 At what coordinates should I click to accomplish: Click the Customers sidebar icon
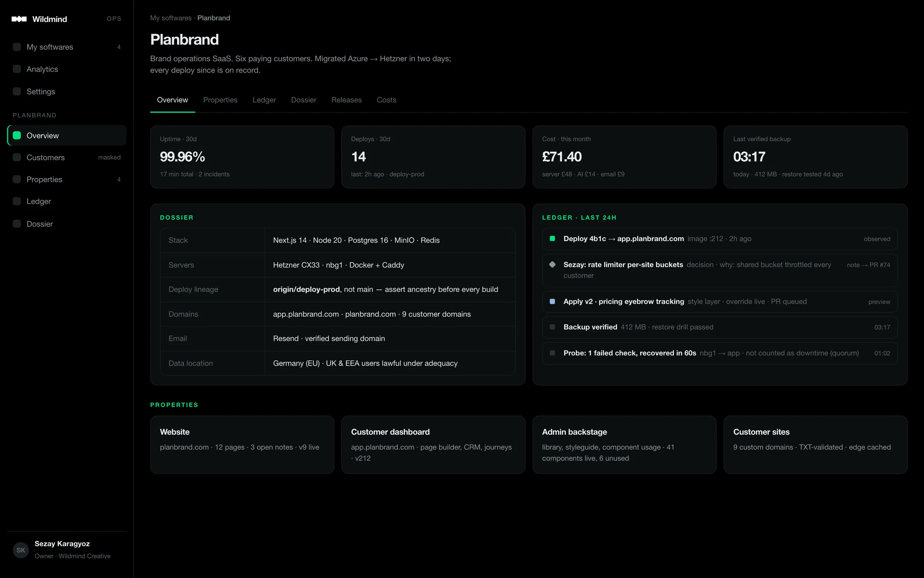[x=17, y=157]
